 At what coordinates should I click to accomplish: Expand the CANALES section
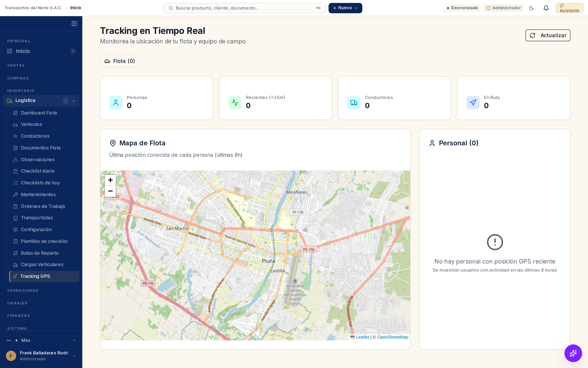tap(17, 303)
